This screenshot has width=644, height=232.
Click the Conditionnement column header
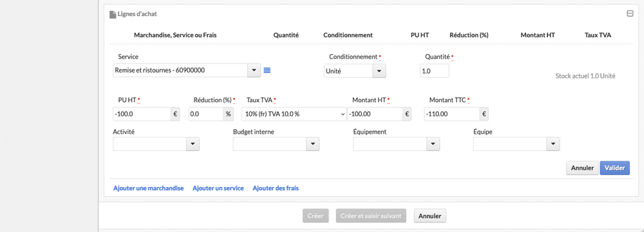point(348,35)
